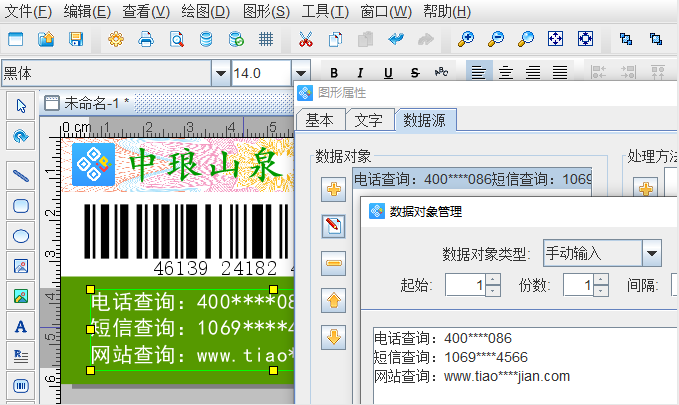Select the ellipse drawing tool
This screenshot has height=405, width=679.
[x=20, y=236]
